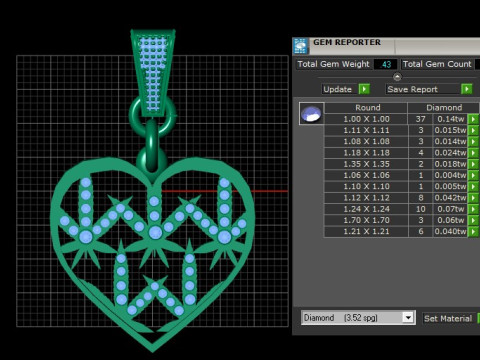Select the 1.10 X 1.10 size cell
The width and height of the screenshot is (480, 360).
(x=366, y=187)
